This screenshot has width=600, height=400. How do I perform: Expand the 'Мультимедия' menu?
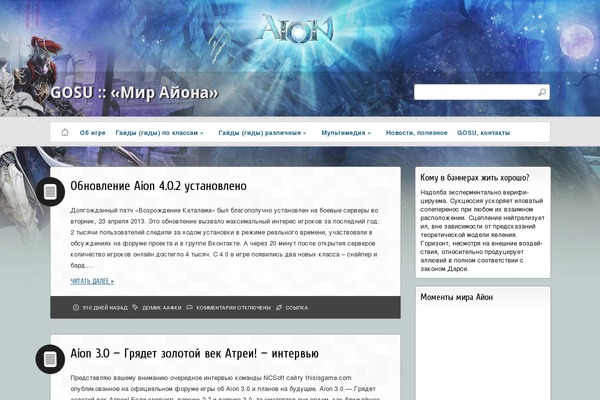346,133
